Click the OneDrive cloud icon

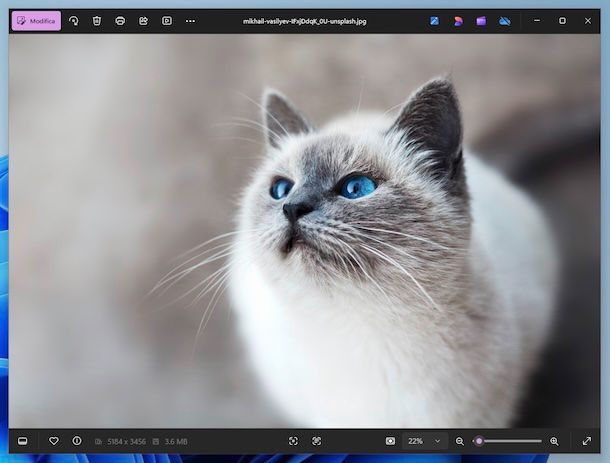[505, 21]
